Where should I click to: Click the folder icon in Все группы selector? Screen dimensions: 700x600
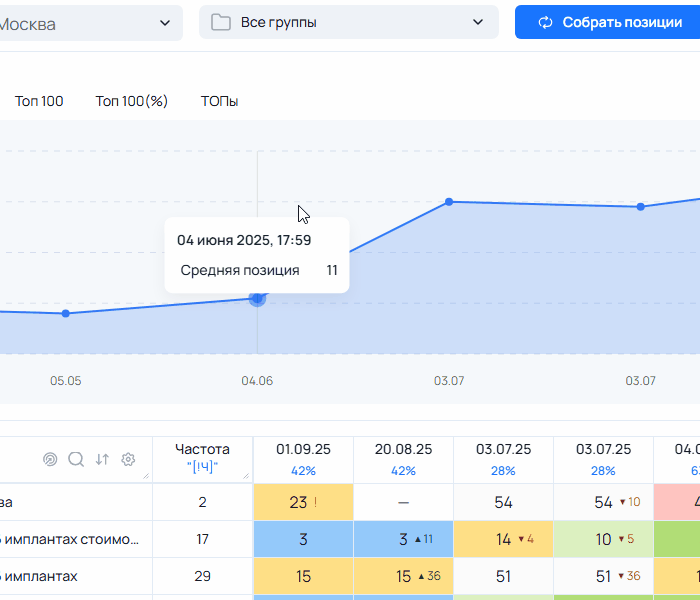220,22
